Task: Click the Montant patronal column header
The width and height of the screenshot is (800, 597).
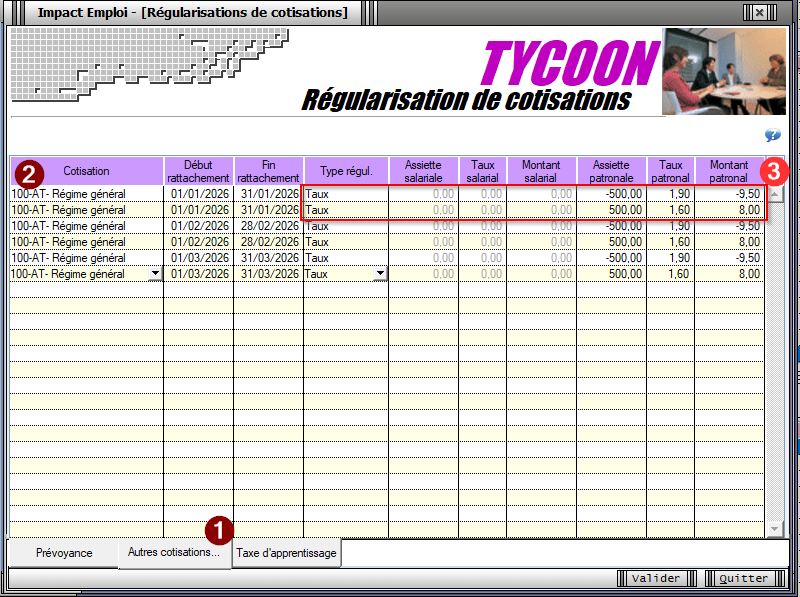Action: (x=729, y=171)
